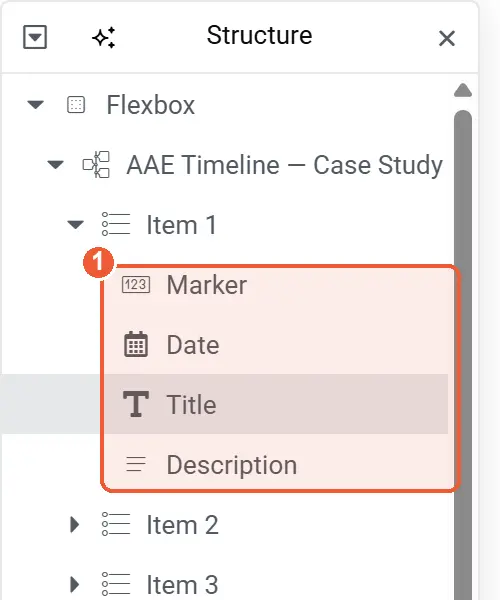Image resolution: width=500 pixels, height=600 pixels.
Task: Click the Item 2 list icon
Action: (116, 524)
